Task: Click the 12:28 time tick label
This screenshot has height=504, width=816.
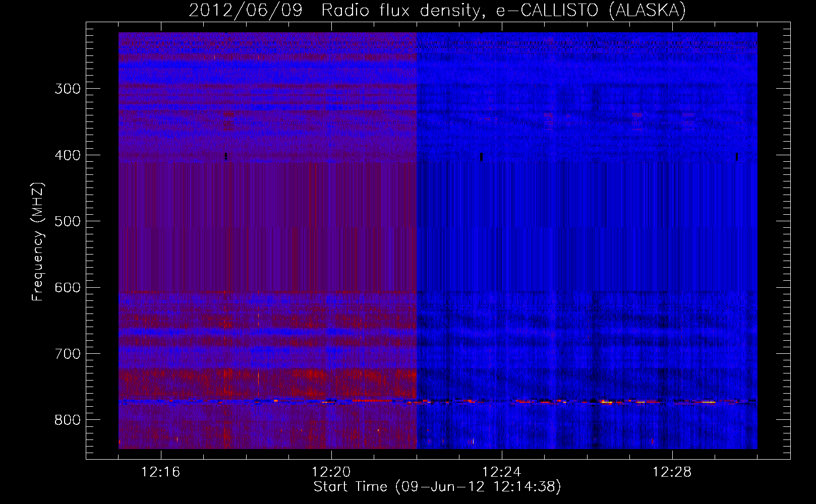Action: coord(672,472)
